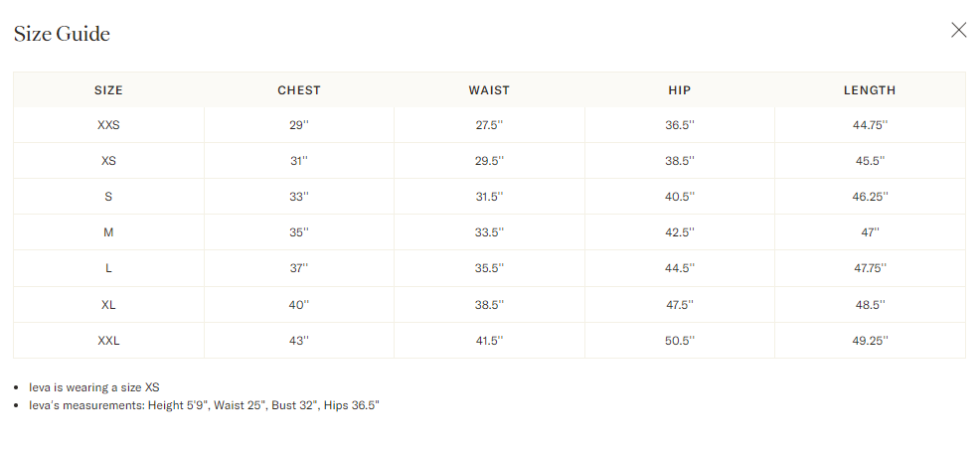Select the XL size row label
The width and height of the screenshot is (980, 450).
(x=108, y=305)
